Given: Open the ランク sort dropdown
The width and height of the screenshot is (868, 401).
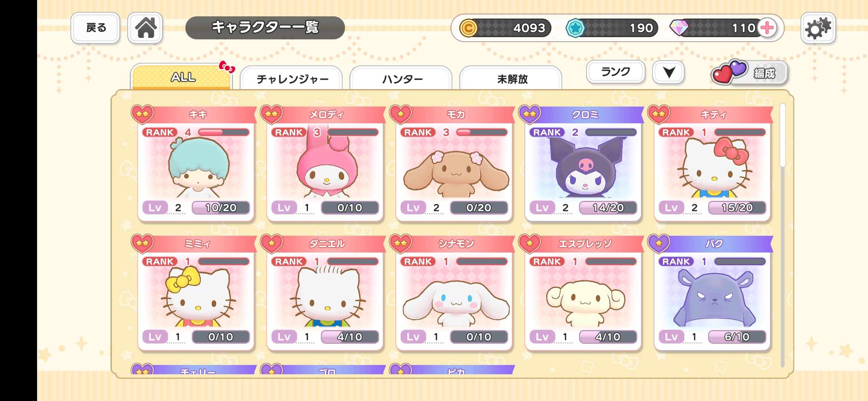Looking at the screenshot, I should click(616, 72).
